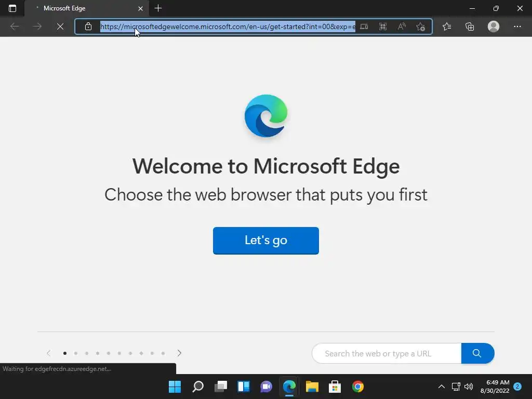Start Read Aloud from address bar
This screenshot has width=532, height=399.
click(402, 26)
